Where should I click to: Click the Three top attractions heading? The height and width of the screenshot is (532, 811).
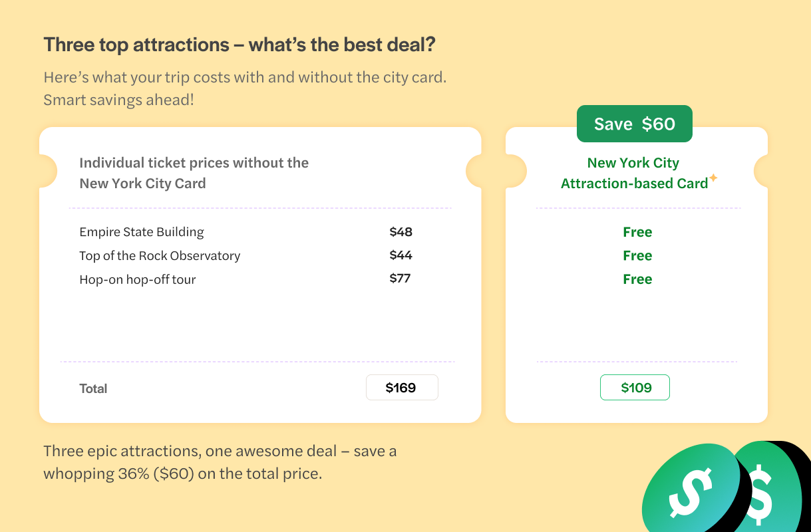[240, 45]
